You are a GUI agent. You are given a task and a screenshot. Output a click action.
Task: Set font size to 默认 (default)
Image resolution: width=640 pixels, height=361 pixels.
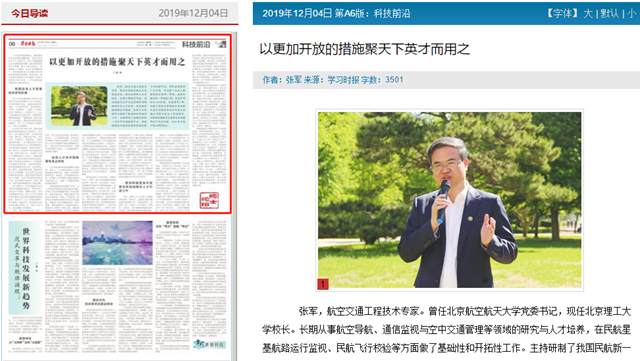click(610, 13)
